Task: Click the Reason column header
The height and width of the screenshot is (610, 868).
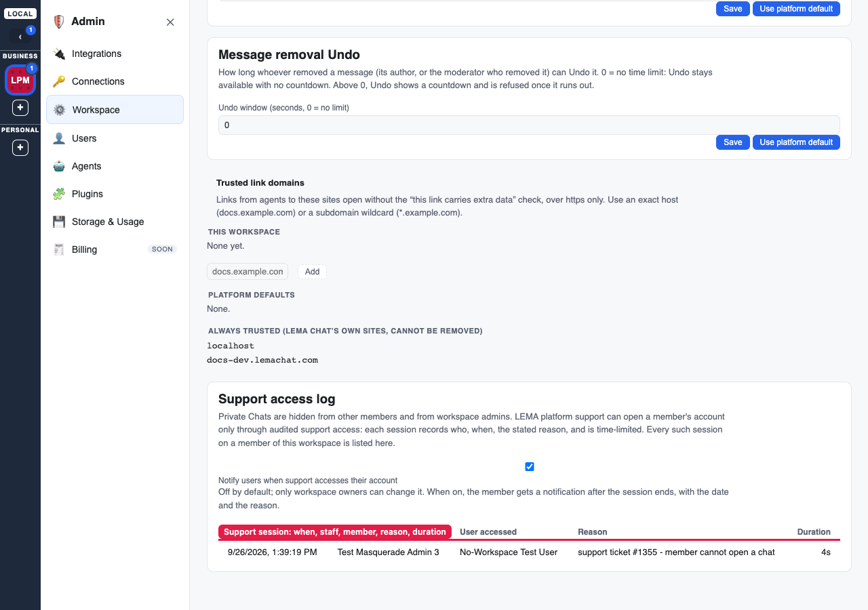Action: pos(593,532)
